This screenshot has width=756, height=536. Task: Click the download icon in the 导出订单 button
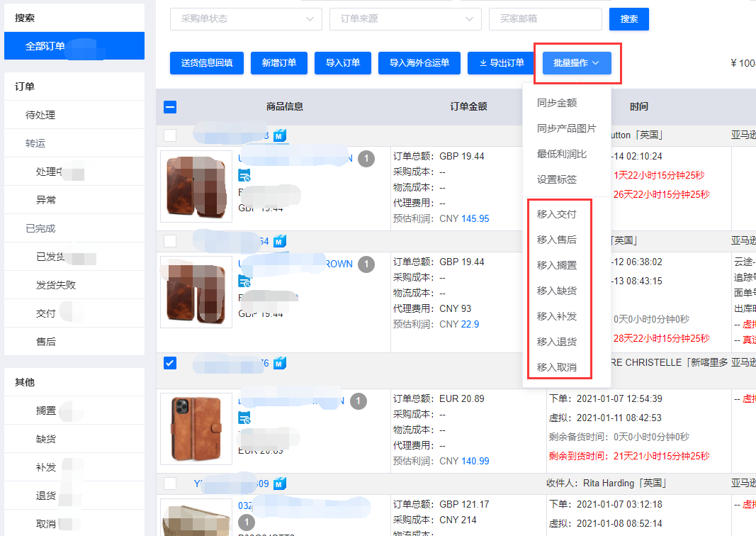point(483,63)
